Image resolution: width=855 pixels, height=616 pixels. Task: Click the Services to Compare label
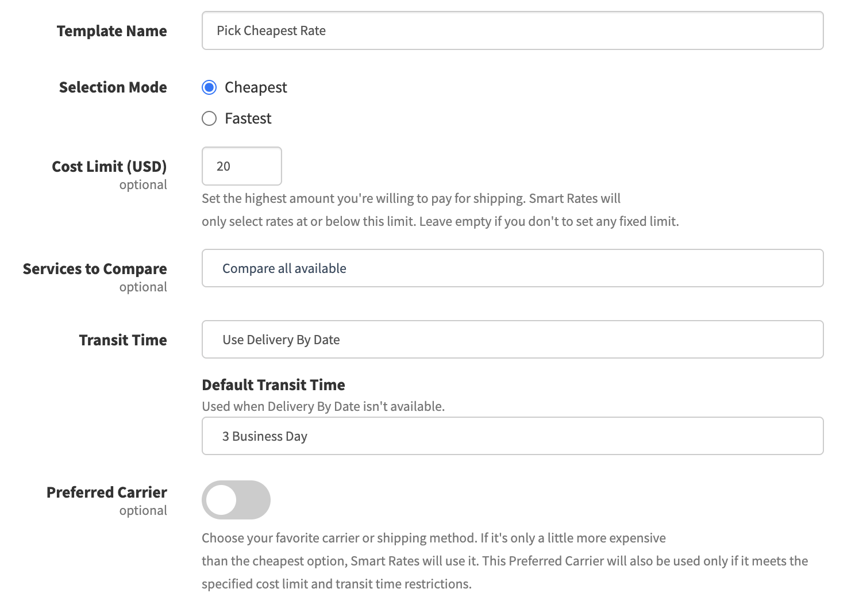[x=95, y=269]
